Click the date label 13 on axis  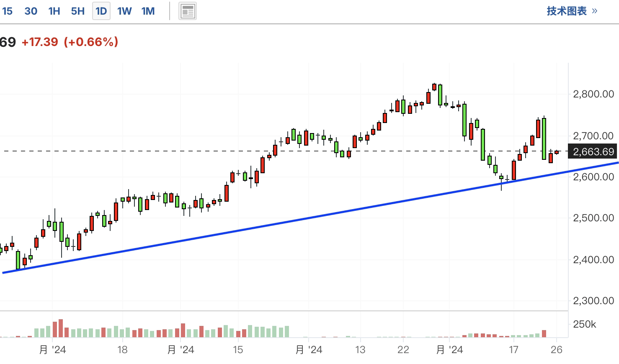click(x=360, y=350)
